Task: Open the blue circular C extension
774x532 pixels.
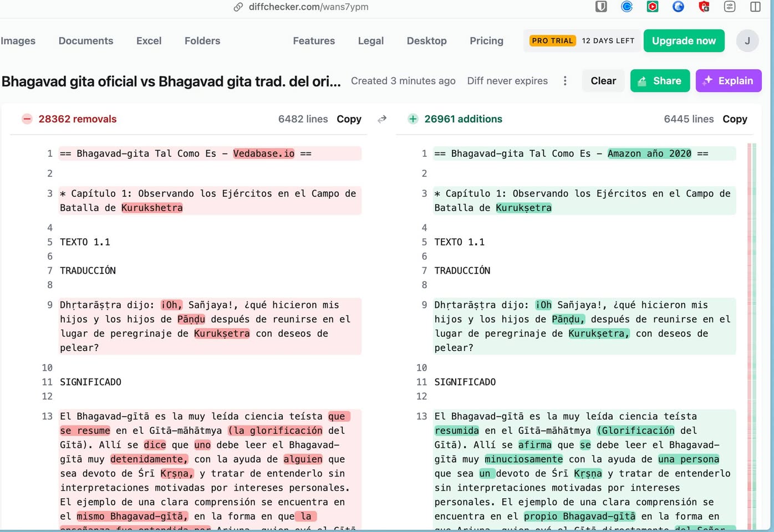Action: [x=627, y=7]
